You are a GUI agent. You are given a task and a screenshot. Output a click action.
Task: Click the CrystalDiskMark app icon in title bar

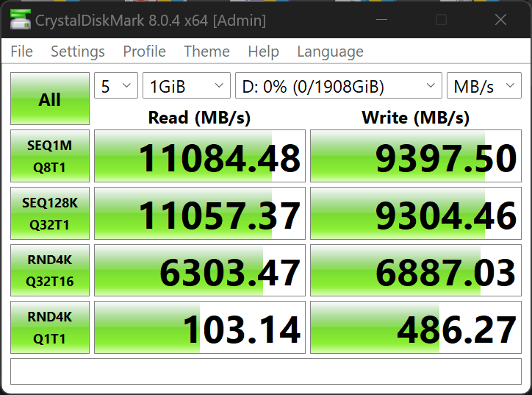[20, 19]
